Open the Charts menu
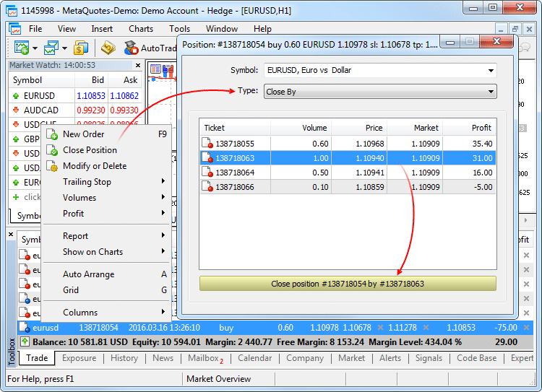 pos(141,29)
